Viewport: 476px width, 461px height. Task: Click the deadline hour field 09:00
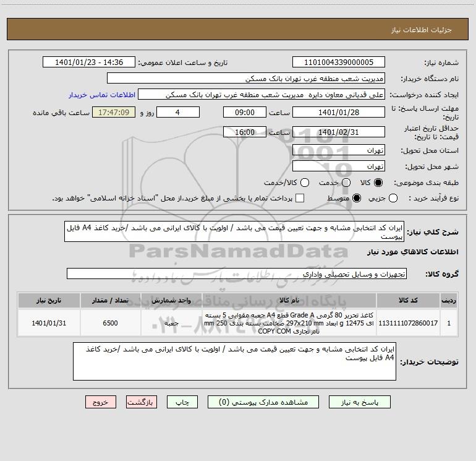(245, 112)
